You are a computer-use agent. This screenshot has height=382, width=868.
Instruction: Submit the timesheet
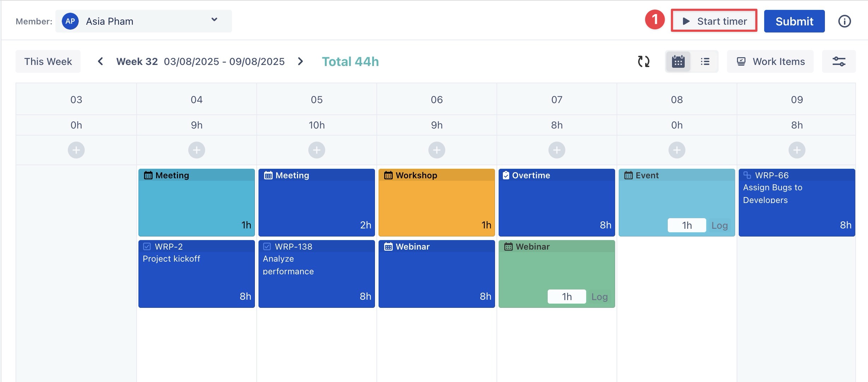coord(794,21)
